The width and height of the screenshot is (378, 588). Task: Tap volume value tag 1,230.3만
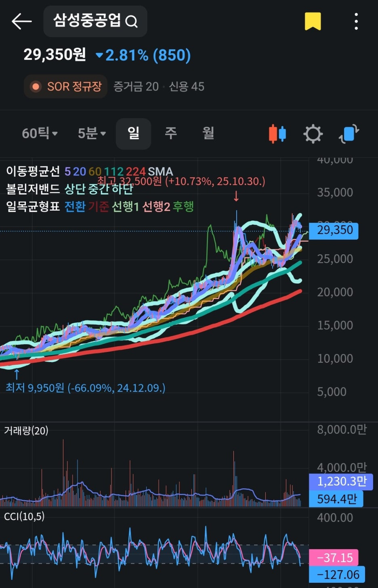click(x=341, y=481)
